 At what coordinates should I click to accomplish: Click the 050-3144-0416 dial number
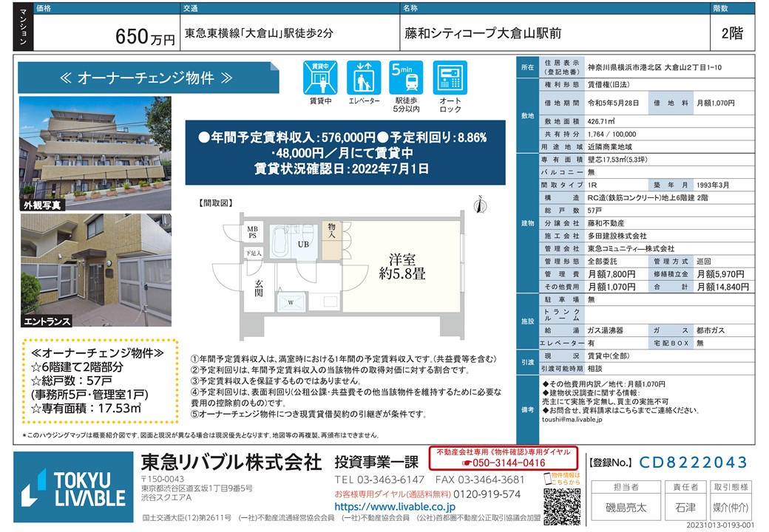coord(504,463)
